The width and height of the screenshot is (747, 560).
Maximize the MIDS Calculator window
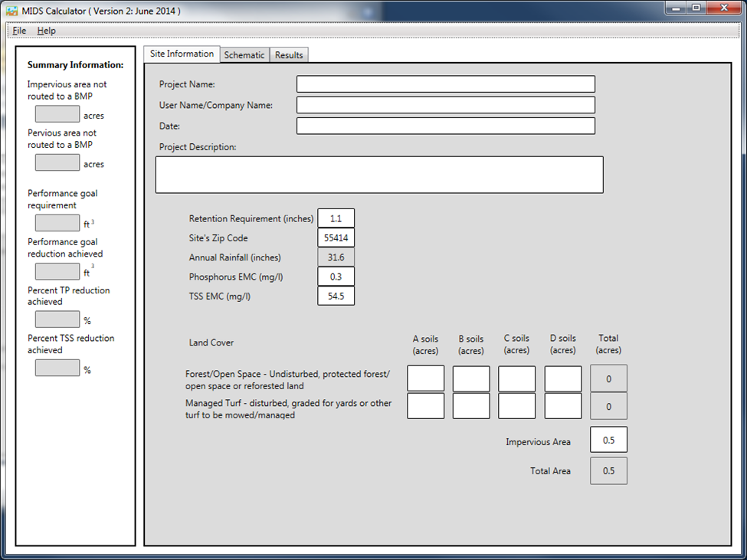[x=696, y=8]
